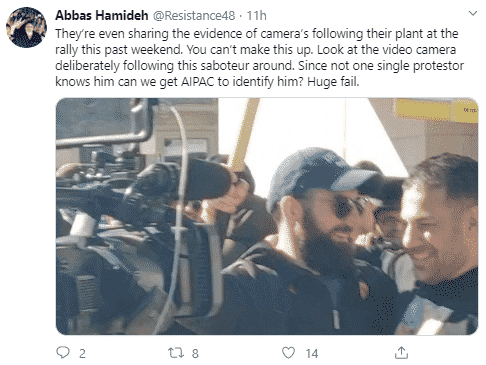Click the retweet count number 8

pyautogui.click(x=195, y=353)
